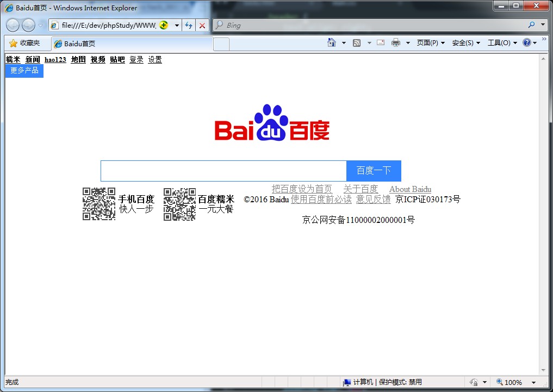The height and width of the screenshot is (392, 553).
Task: Click the 设置 settings link
Action: (x=155, y=60)
